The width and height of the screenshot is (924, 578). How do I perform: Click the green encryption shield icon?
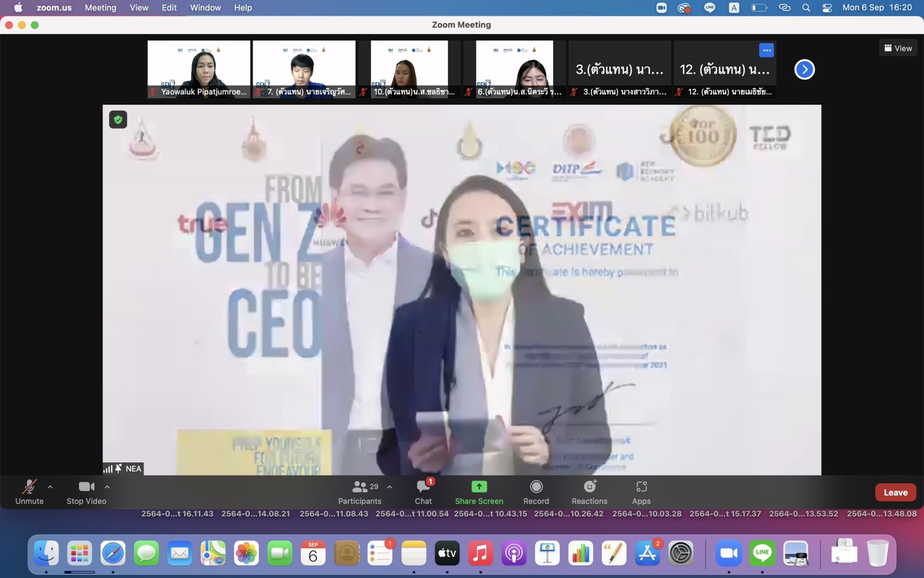pyautogui.click(x=118, y=119)
